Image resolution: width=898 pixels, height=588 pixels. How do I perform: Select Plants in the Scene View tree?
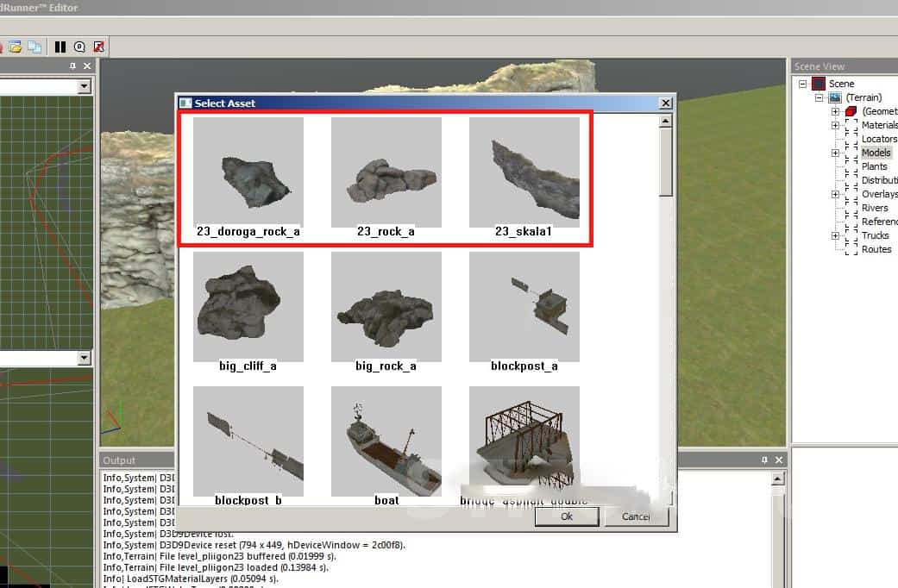[x=874, y=166]
